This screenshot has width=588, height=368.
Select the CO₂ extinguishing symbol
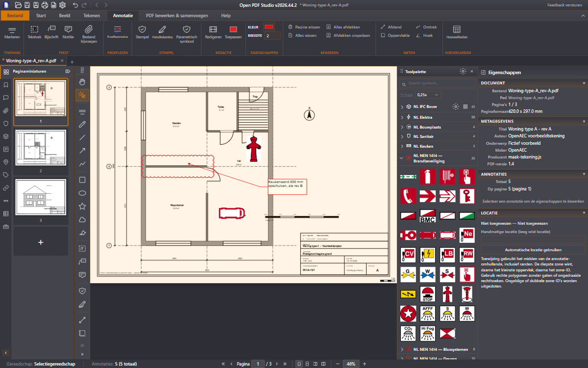[x=408, y=333]
